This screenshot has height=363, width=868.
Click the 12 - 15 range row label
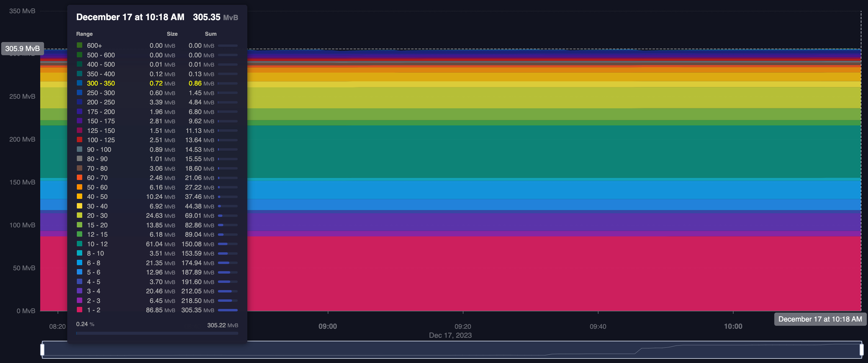(x=97, y=235)
